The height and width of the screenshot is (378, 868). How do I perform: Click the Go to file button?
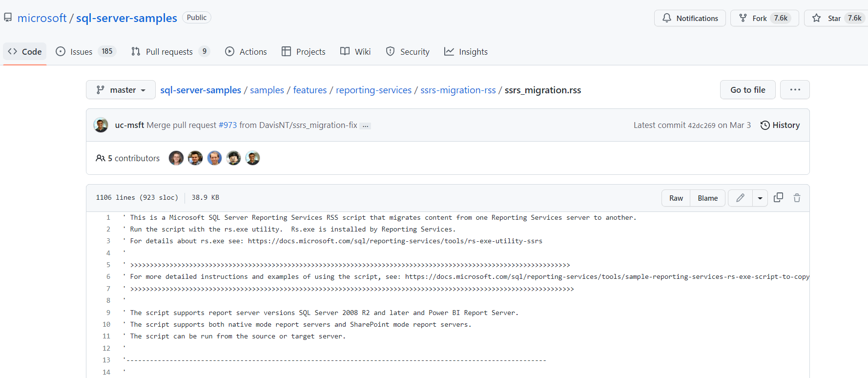click(x=747, y=90)
